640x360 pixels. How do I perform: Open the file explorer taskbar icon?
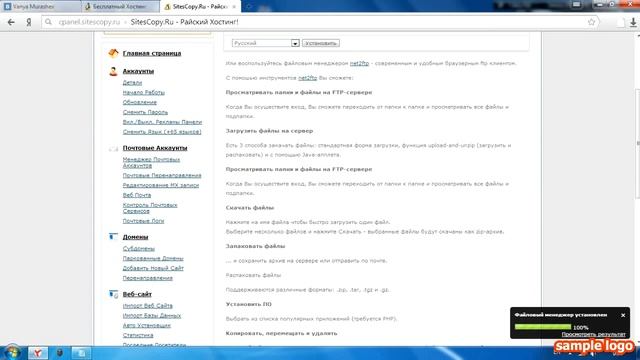[x=81, y=353]
